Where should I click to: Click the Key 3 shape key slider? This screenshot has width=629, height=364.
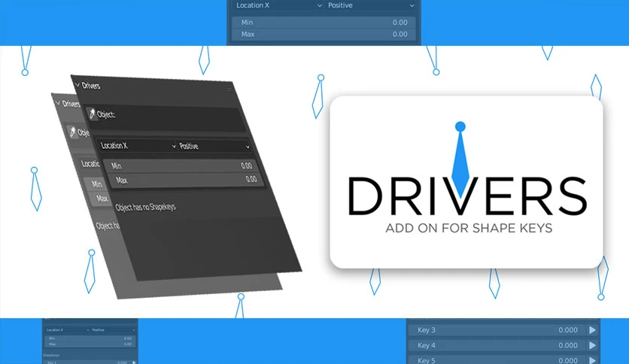coord(497,330)
